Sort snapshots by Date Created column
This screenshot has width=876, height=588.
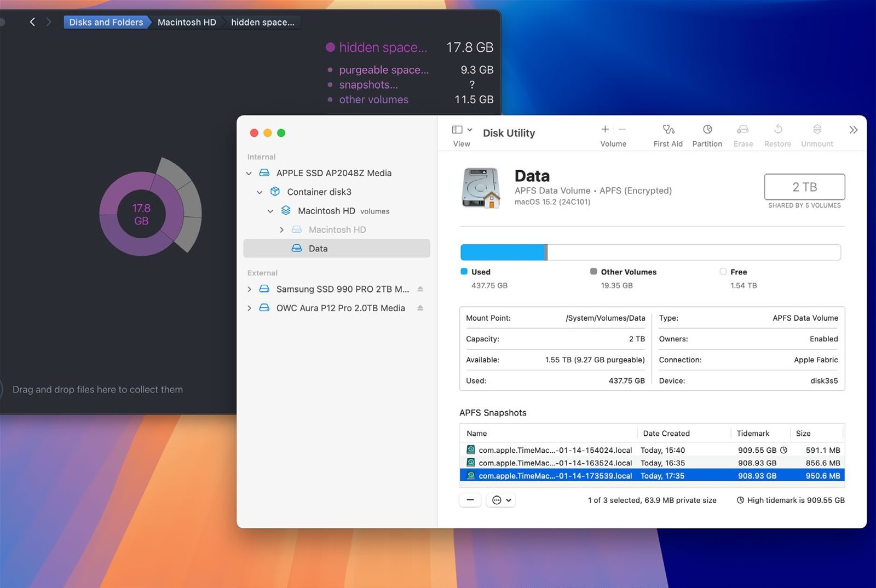pyautogui.click(x=684, y=433)
